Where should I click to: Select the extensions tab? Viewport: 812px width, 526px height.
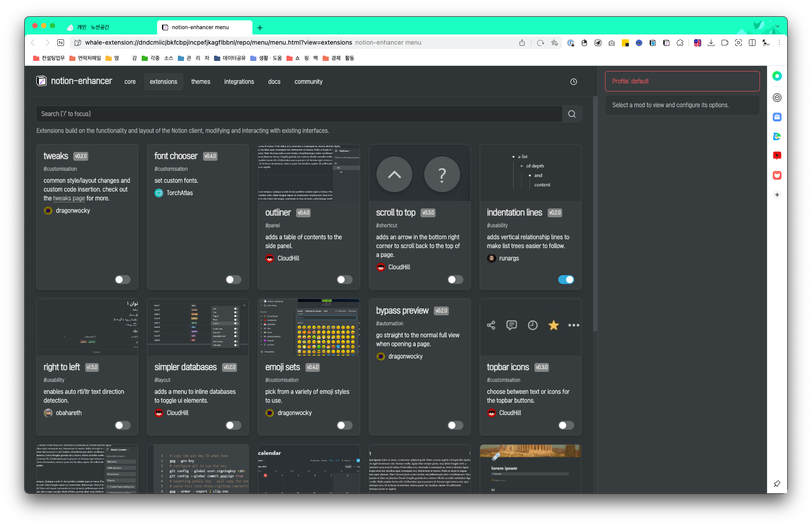pyautogui.click(x=163, y=82)
